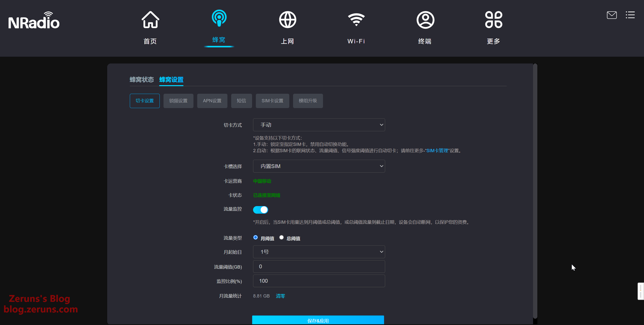Switch to the cellular status (蜂窝状态) tab
The image size is (644, 325).
coord(142,80)
